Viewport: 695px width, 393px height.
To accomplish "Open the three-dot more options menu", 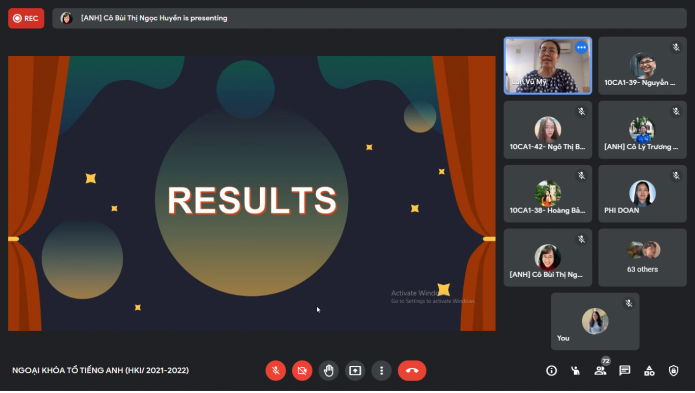I will 381,370.
